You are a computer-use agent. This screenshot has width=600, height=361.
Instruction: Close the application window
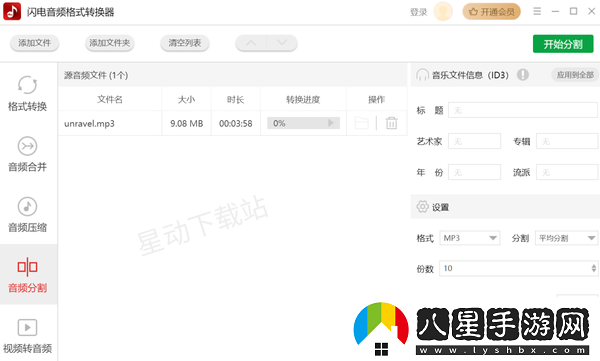coord(592,11)
